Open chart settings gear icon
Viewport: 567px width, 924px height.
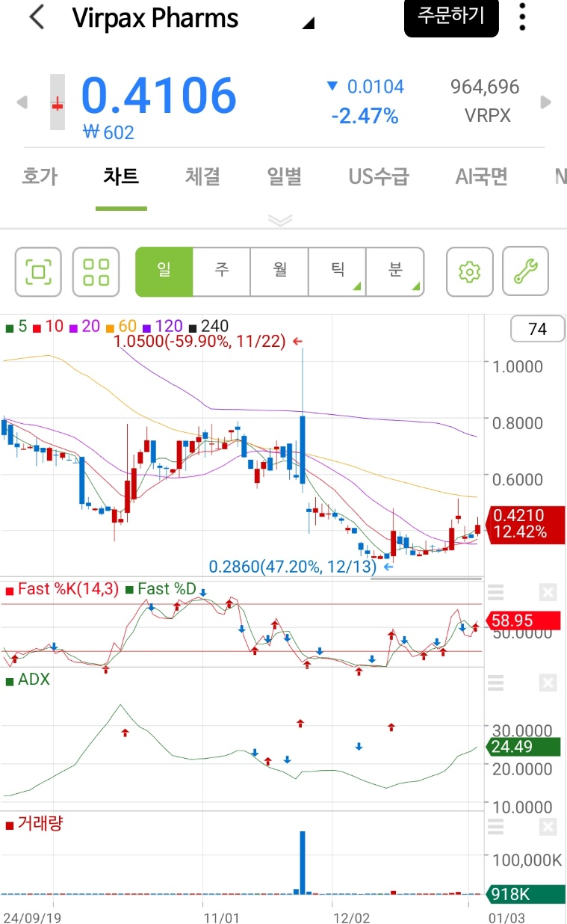pyautogui.click(x=469, y=271)
